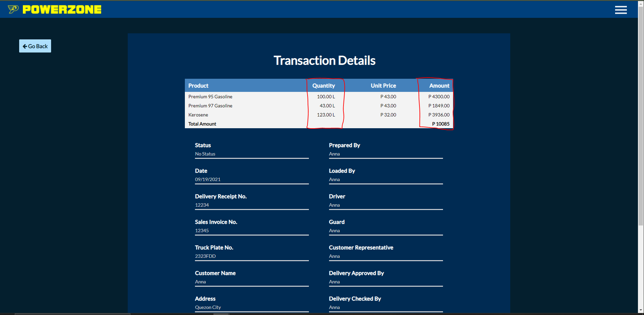The image size is (644, 315).
Task: Click the Sales Invoice No. value 12345
Action: [202, 231]
